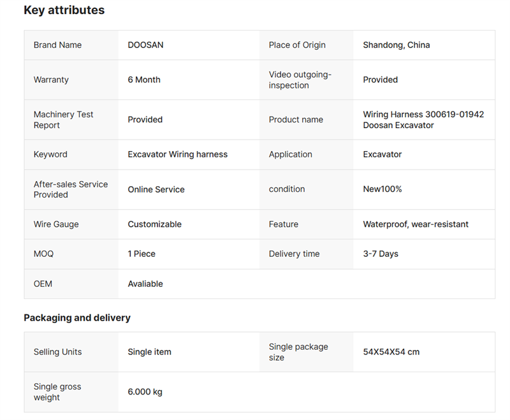Click the Single item selling units value

[x=149, y=352]
